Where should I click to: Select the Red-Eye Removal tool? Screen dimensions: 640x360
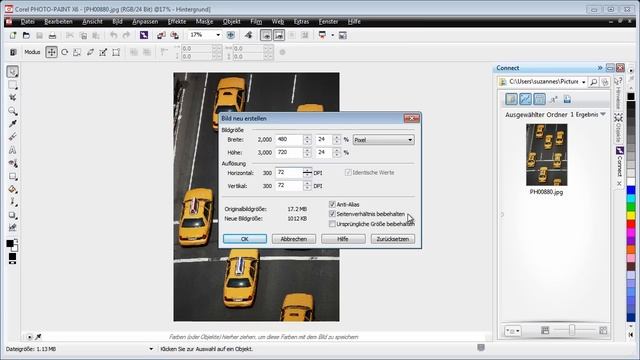(13, 163)
